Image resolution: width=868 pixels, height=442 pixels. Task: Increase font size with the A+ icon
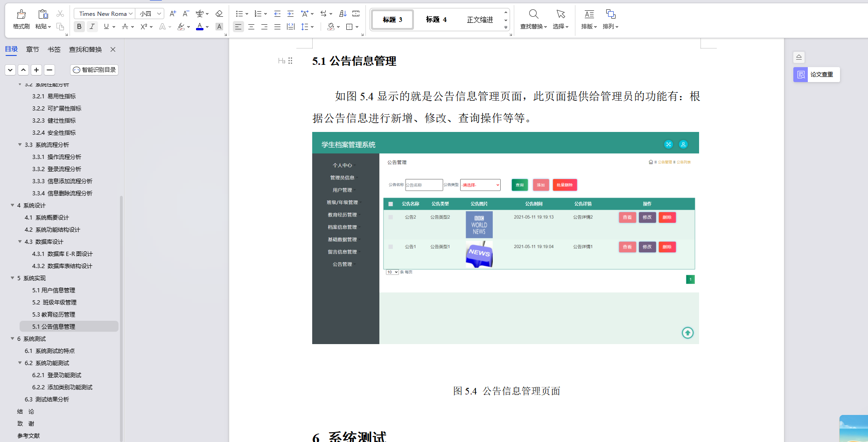click(173, 14)
